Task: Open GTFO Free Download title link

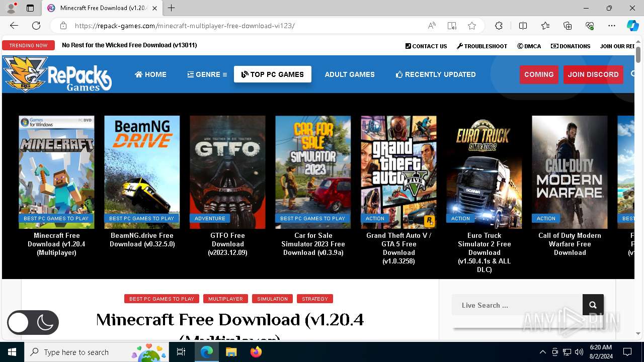Action: click(227, 244)
